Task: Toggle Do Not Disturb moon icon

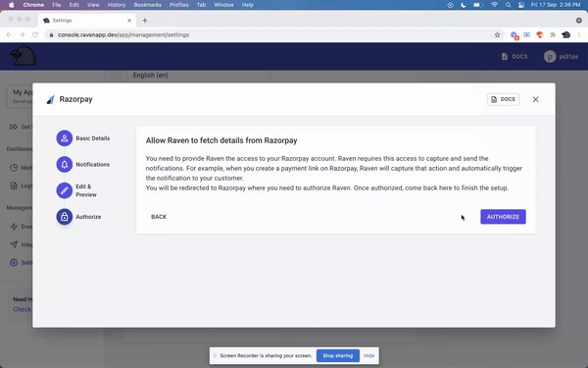Action: [x=464, y=5]
